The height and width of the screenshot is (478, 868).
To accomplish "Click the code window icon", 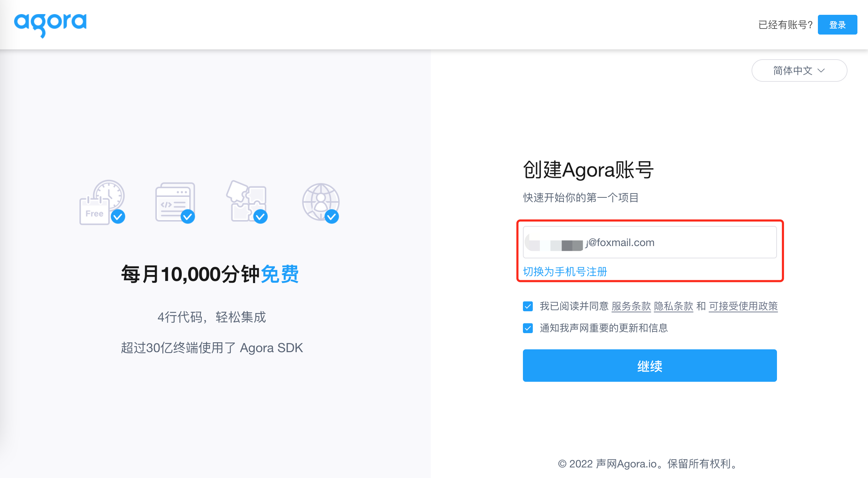I will [x=175, y=202].
